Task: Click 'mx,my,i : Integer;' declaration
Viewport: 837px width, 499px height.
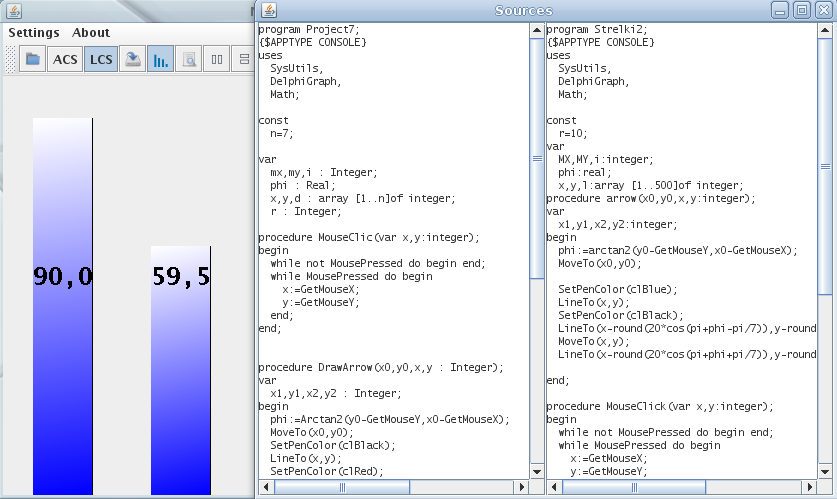Action: coord(323,172)
